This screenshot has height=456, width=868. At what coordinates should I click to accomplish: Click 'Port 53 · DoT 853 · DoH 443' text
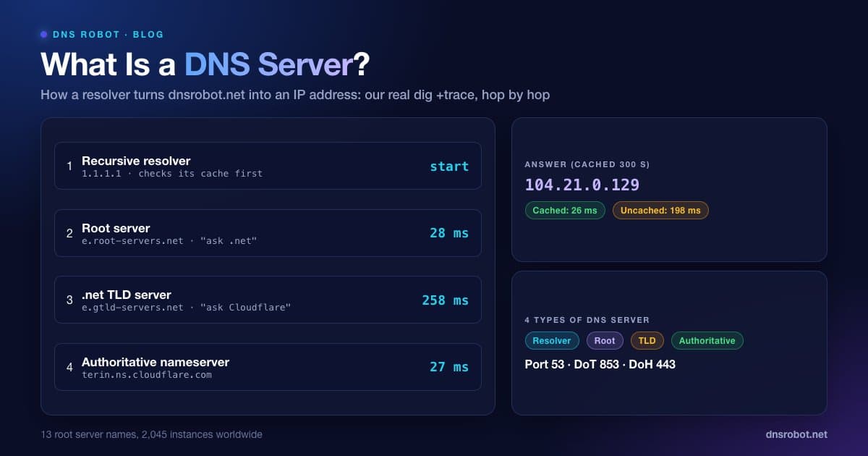600,365
